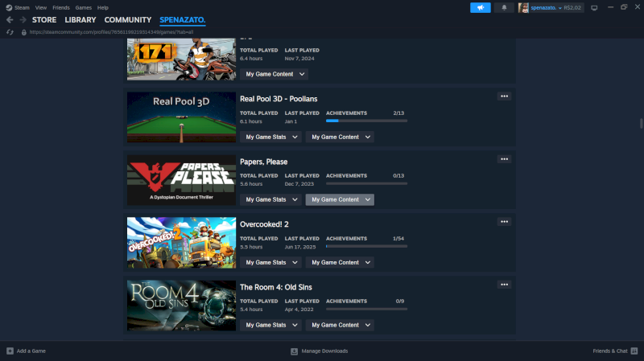Click the padlock icon beside the URL
Screen dimensions: 644x361
(x=24, y=32)
